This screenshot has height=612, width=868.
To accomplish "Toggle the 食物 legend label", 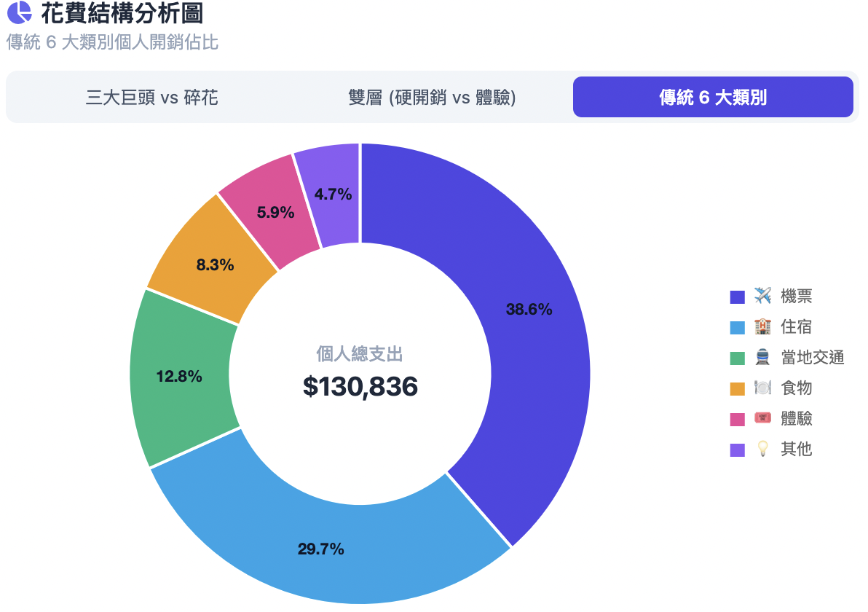I will point(796,388).
